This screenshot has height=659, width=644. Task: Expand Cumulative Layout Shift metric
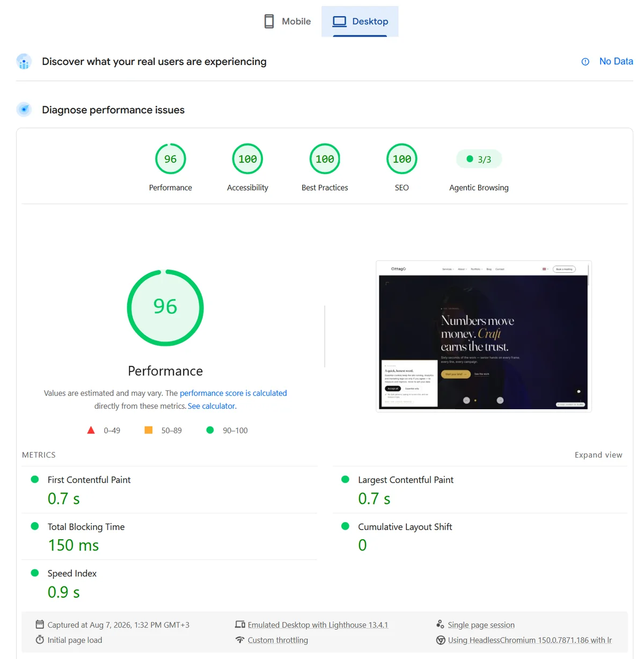[480, 537]
